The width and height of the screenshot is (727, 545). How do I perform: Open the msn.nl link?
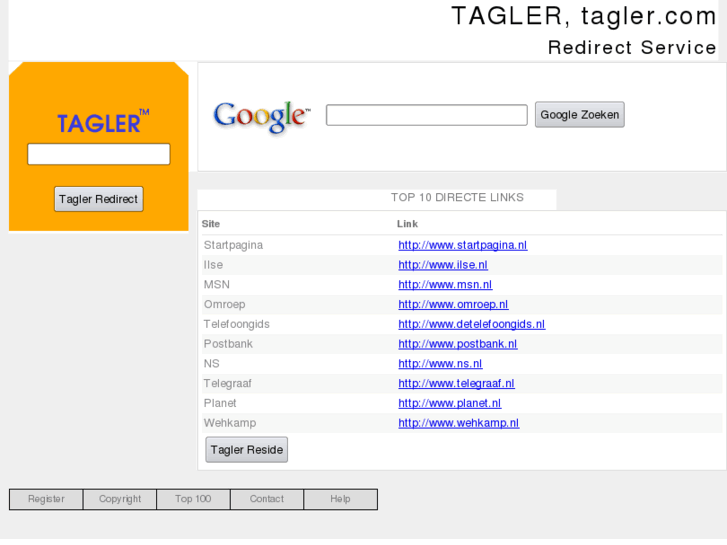pyautogui.click(x=445, y=284)
